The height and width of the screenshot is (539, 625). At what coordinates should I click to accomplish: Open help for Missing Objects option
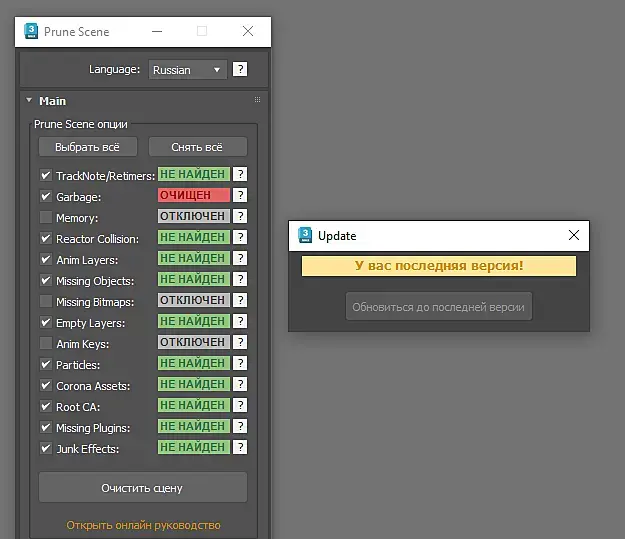tap(240, 279)
